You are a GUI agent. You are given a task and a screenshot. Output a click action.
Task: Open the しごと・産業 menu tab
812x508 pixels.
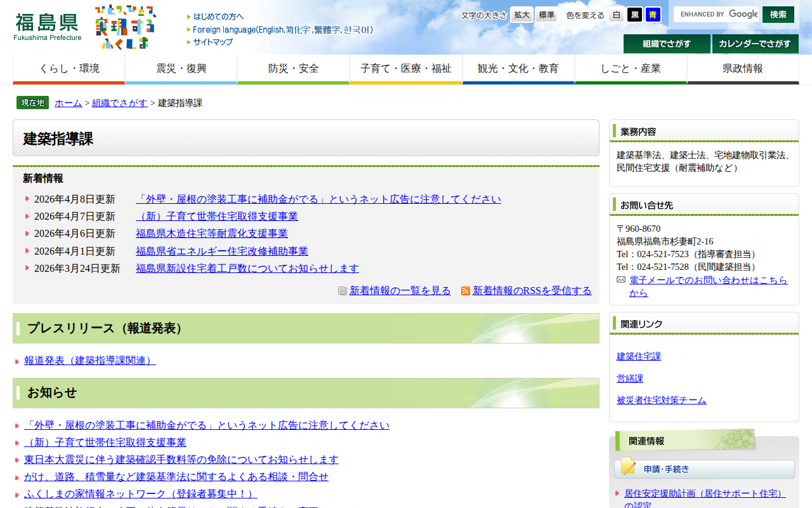(631, 69)
